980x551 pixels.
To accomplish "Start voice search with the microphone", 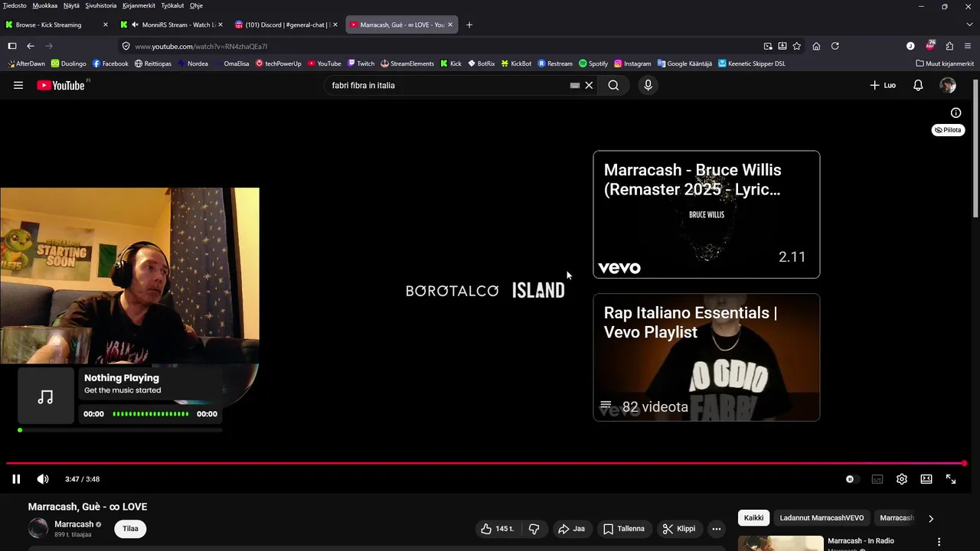I will (648, 85).
